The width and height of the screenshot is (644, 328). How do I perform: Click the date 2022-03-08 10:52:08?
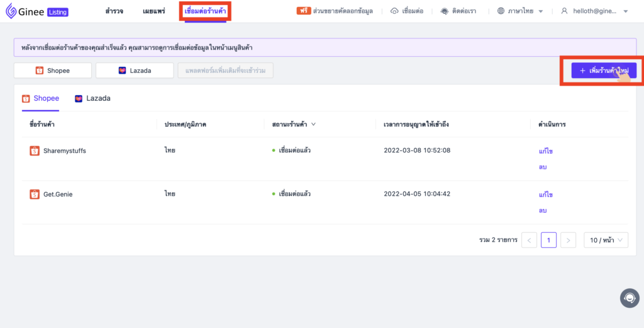417,150
